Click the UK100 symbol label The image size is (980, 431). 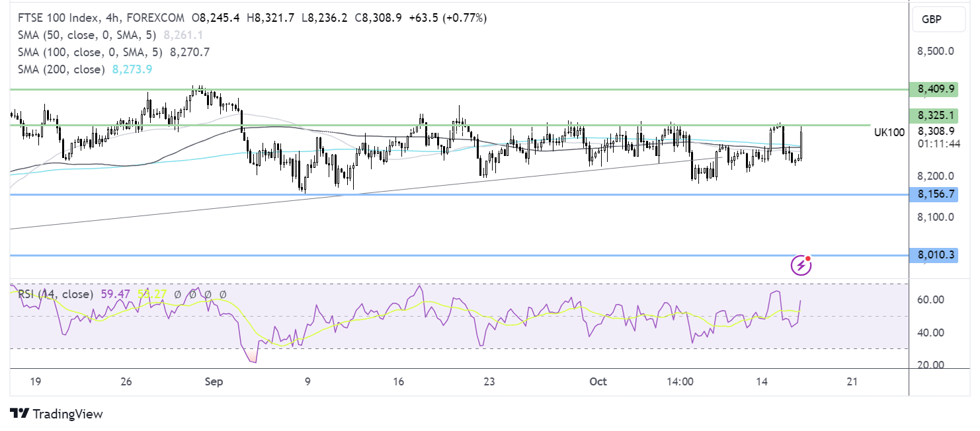(x=889, y=132)
